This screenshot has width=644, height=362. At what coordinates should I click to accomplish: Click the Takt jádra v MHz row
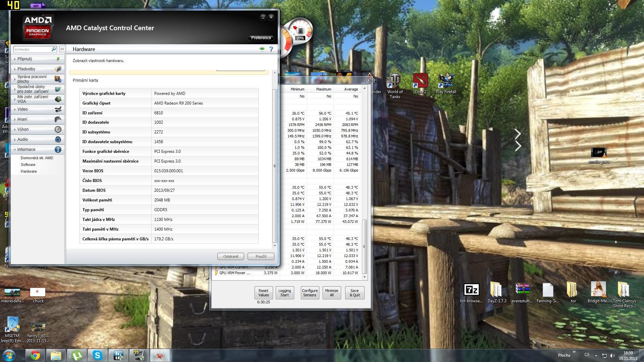[169, 220]
